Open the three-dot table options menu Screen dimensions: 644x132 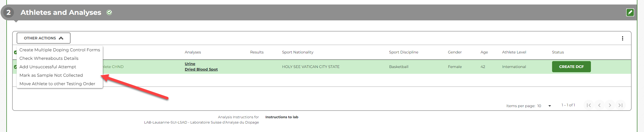[623, 38]
